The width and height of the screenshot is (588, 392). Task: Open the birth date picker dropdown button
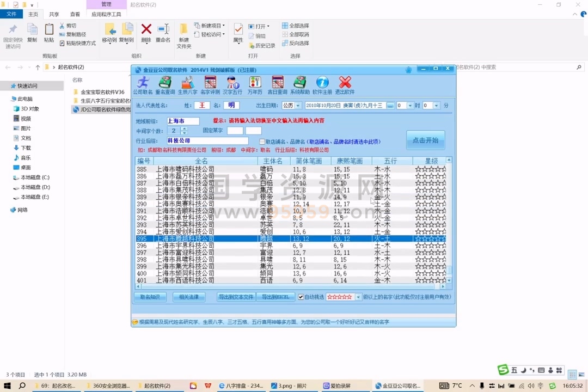(x=390, y=106)
